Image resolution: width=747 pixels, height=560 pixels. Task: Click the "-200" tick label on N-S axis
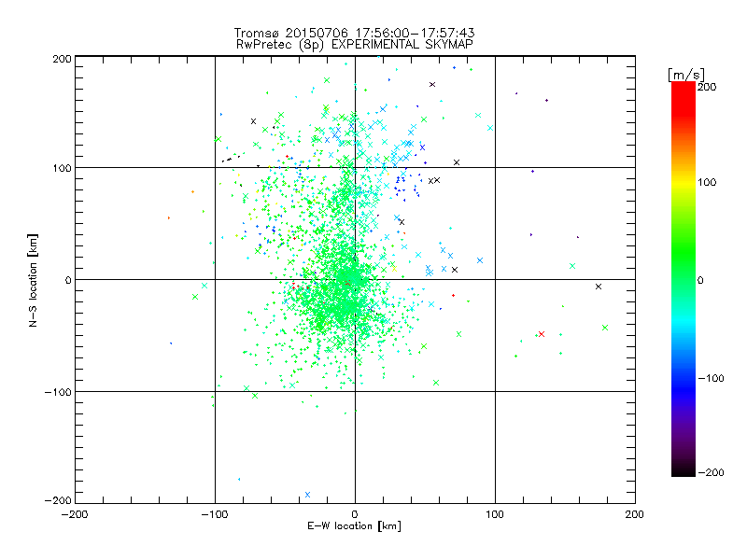coord(58,500)
